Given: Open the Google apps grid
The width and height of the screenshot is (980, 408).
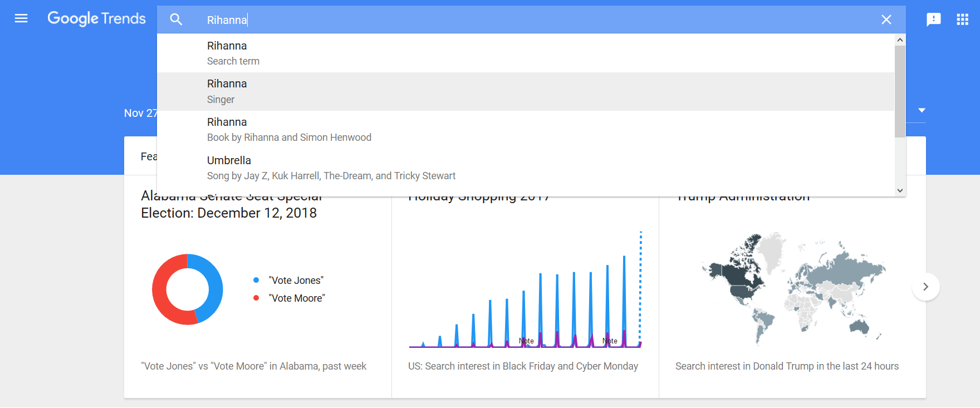Looking at the screenshot, I should click(962, 19).
